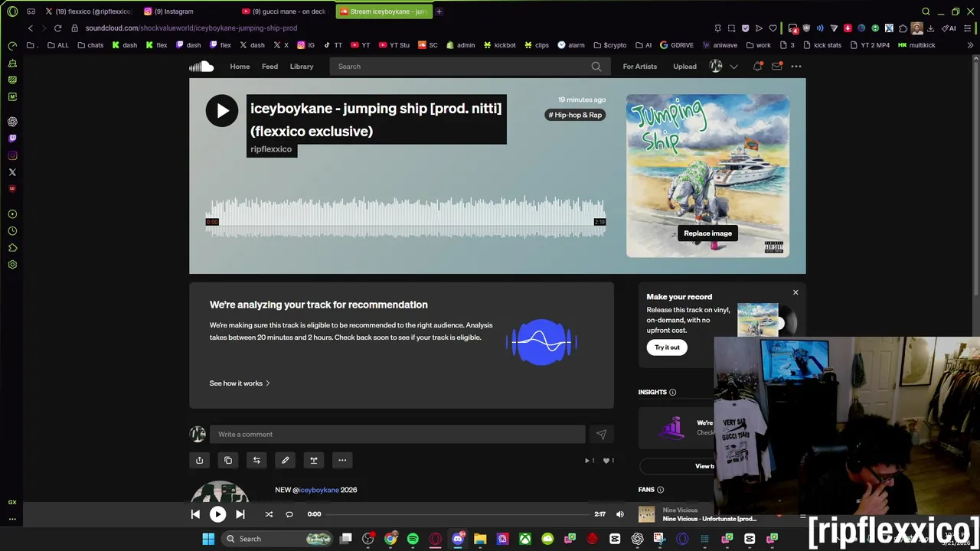Open the X icon in the Opera sidebar
This screenshot has width=980, height=551.
(12, 172)
